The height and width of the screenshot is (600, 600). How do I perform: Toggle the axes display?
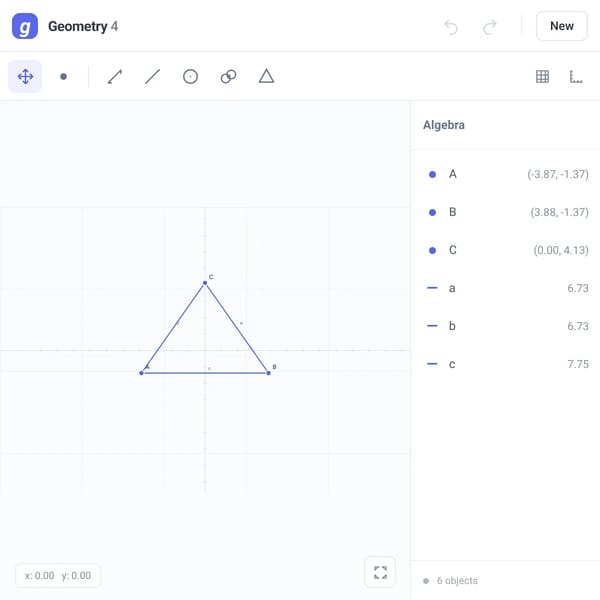tap(576, 77)
